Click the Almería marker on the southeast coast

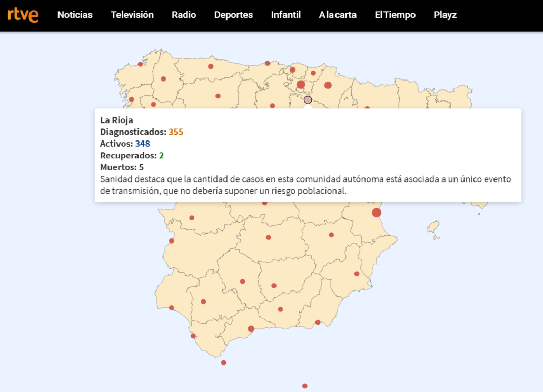318,323
